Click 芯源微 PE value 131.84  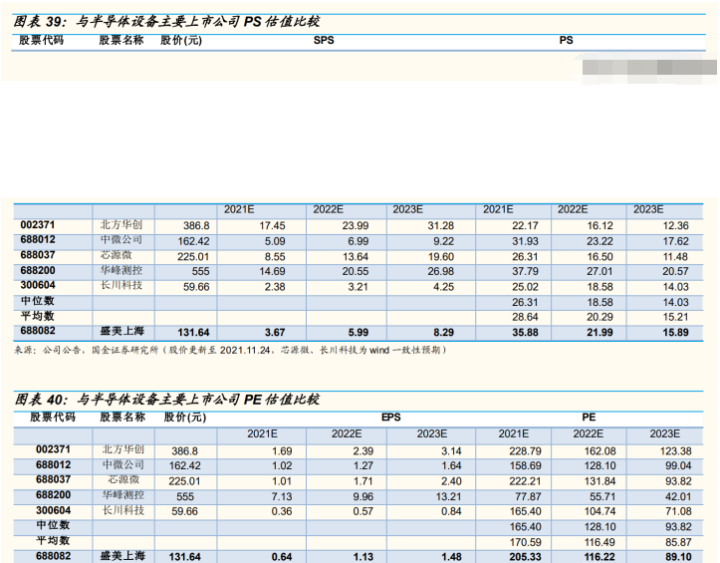tap(600, 482)
